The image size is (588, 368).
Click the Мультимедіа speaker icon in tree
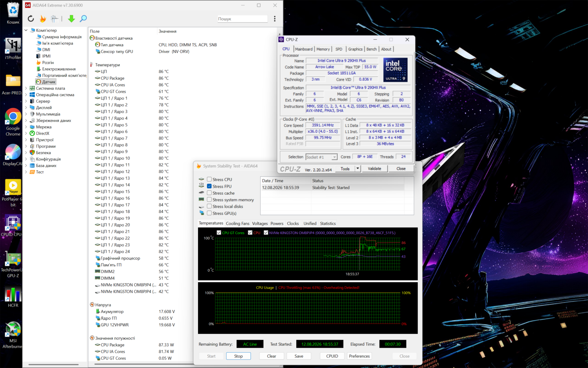click(x=32, y=114)
